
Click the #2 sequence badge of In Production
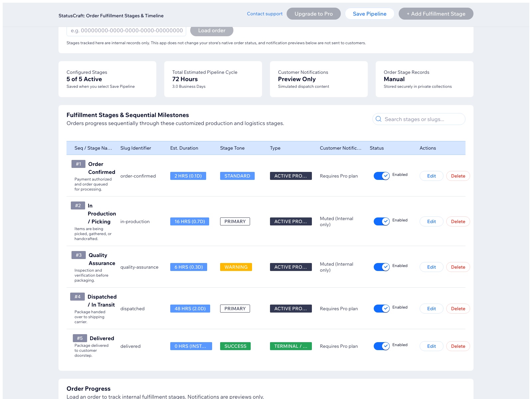[x=78, y=205]
